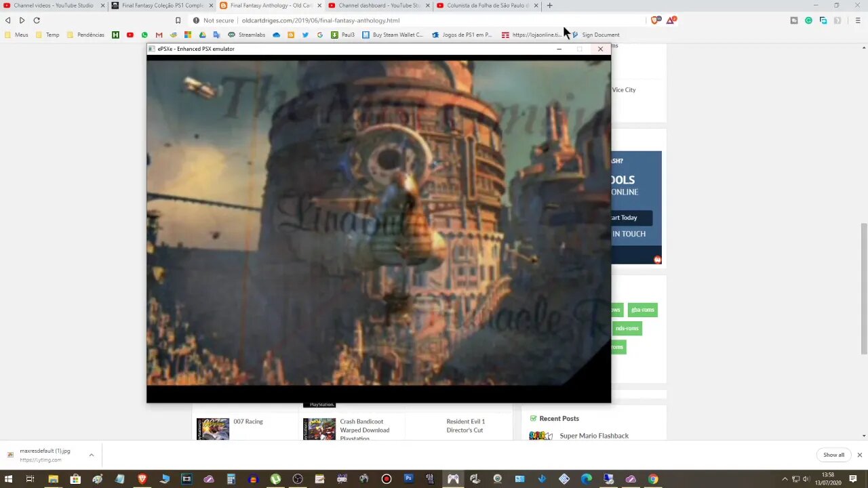Open the green H bookmark icon

pyautogui.click(x=115, y=35)
